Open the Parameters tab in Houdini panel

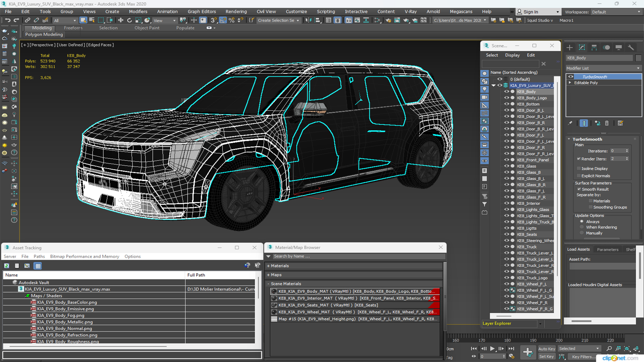tap(607, 249)
